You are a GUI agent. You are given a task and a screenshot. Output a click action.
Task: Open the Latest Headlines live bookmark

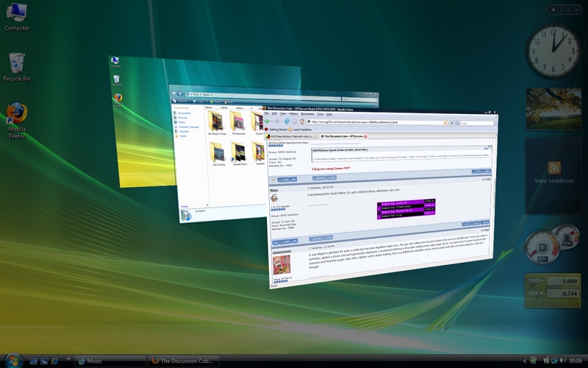(x=300, y=130)
